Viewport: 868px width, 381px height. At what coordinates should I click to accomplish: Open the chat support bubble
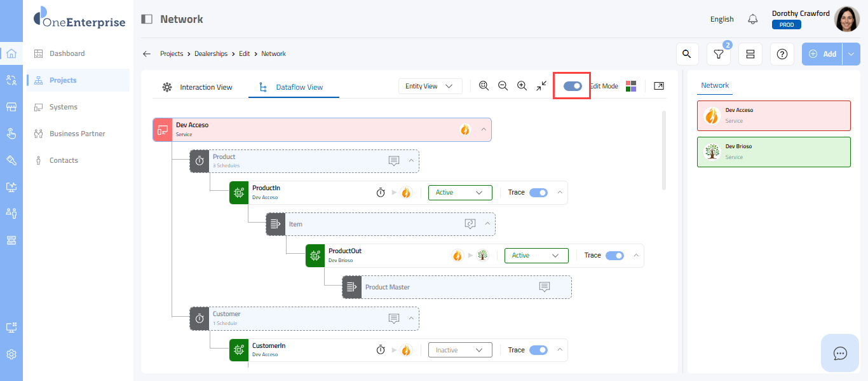click(x=840, y=353)
